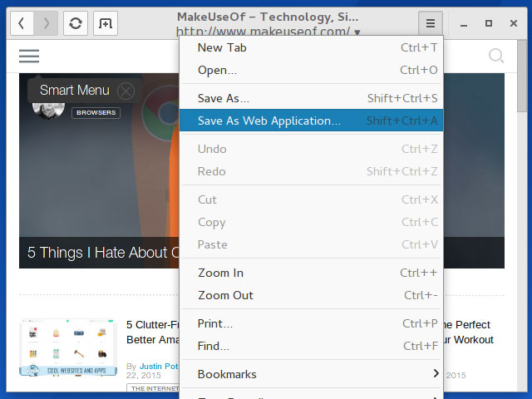The height and width of the screenshot is (399, 532).
Task: Click the Cut menu entry
Action: (x=311, y=199)
